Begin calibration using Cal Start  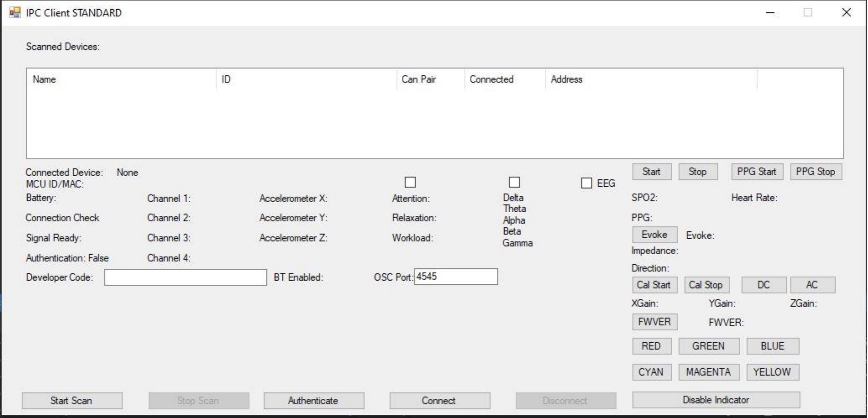point(655,285)
